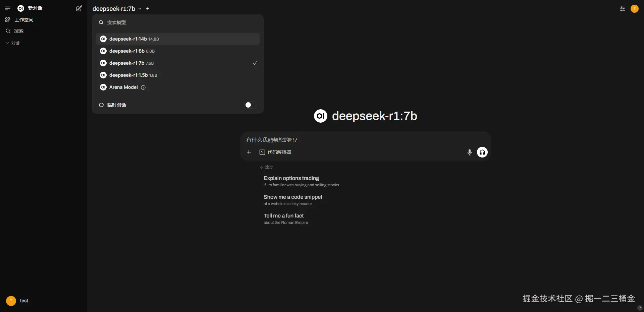Open the test user menu in the sidebar
Image resolution: width=644 pixels, height=312 pixels.
pos(17,301)
